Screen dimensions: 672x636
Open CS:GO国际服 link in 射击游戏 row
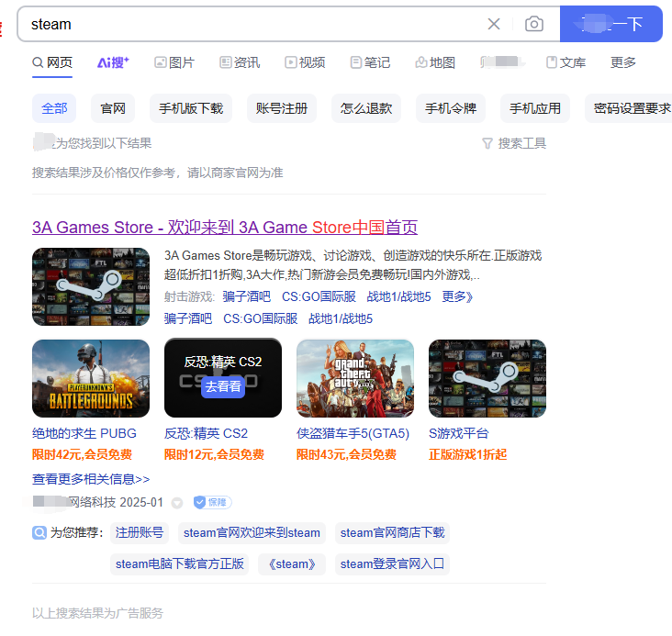pyautogui.click(x=319, y=296)
